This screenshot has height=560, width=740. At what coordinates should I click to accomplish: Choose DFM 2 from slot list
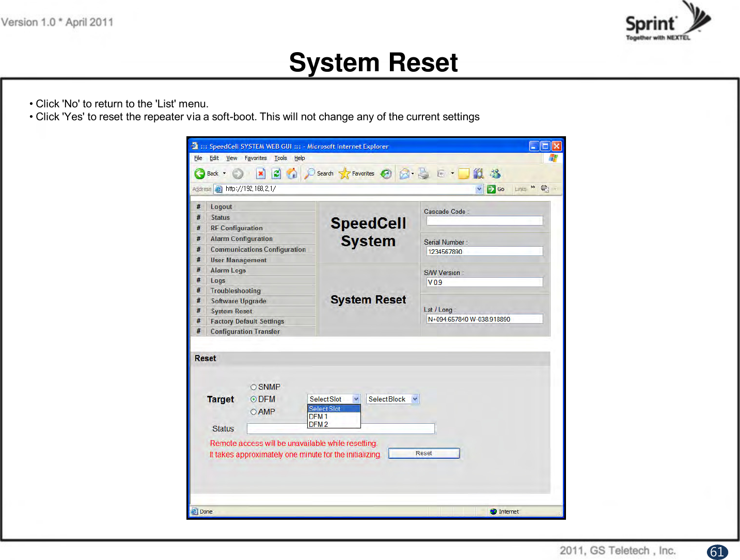pos(334,424)
